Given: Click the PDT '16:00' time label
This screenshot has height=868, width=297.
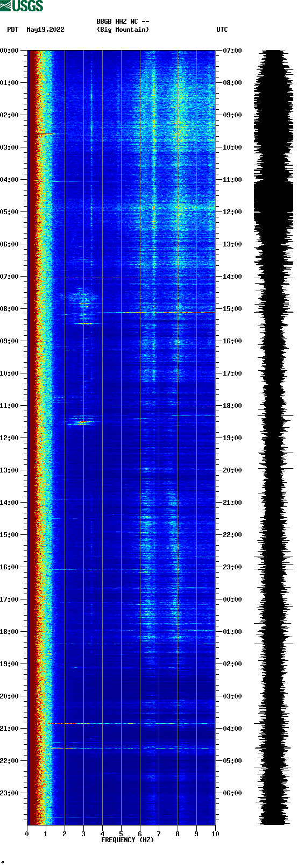Looking at the screenshot, I should point(9,567).
